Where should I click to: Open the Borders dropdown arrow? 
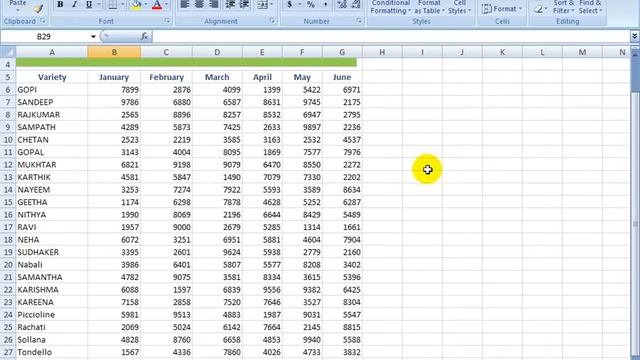coord(122,4)
